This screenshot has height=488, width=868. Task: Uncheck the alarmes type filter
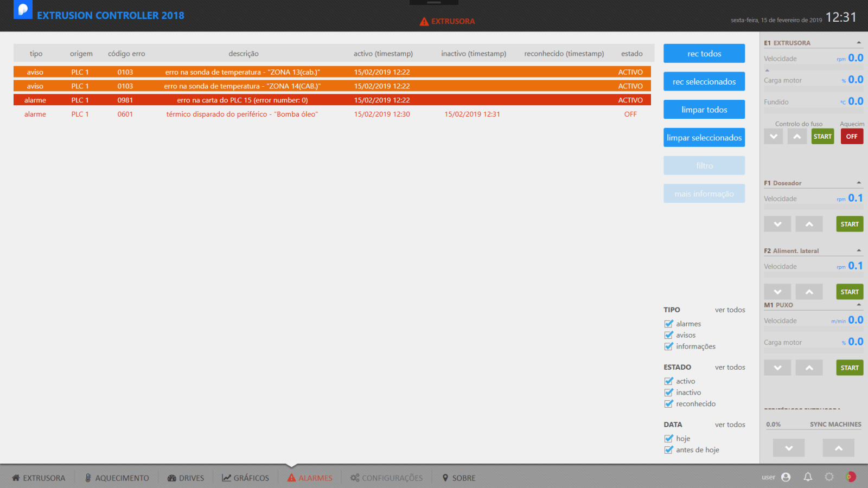[x=669, y=324]
